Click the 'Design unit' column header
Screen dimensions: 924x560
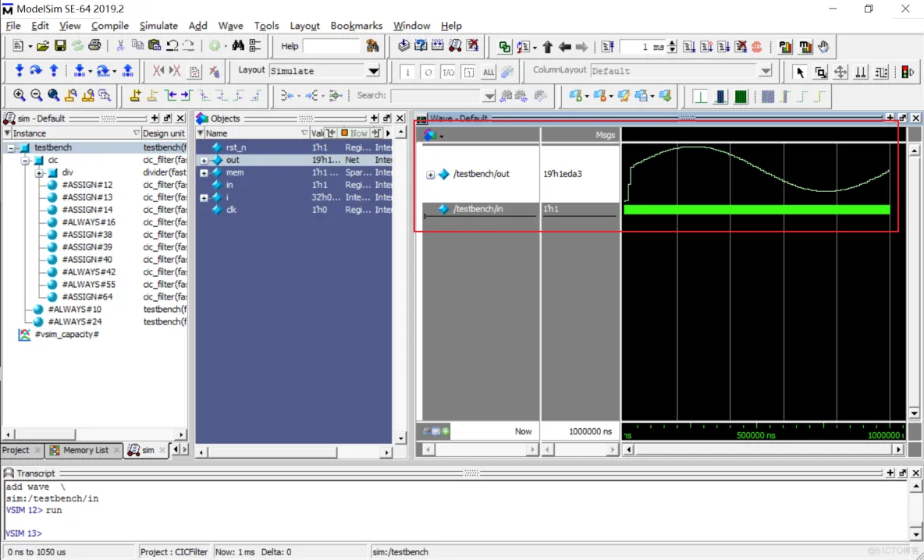[164, 133]
